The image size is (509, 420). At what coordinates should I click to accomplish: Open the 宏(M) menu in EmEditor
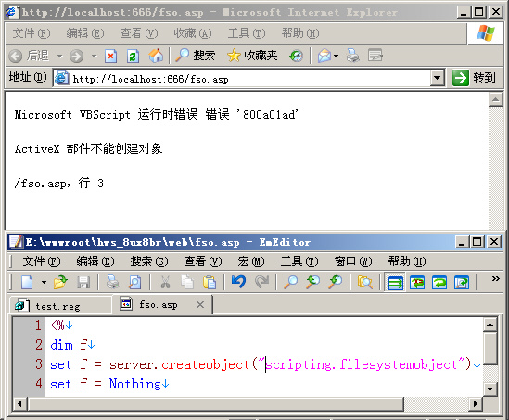(251, 261)
